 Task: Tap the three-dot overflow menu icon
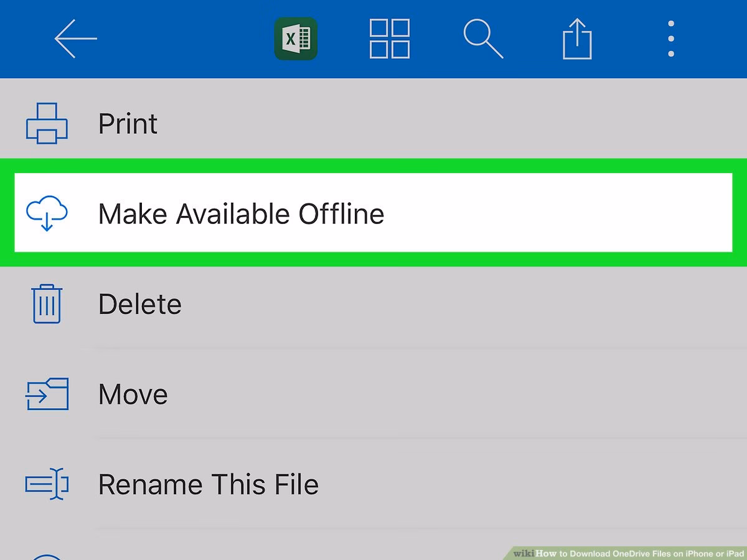[670, 37]
